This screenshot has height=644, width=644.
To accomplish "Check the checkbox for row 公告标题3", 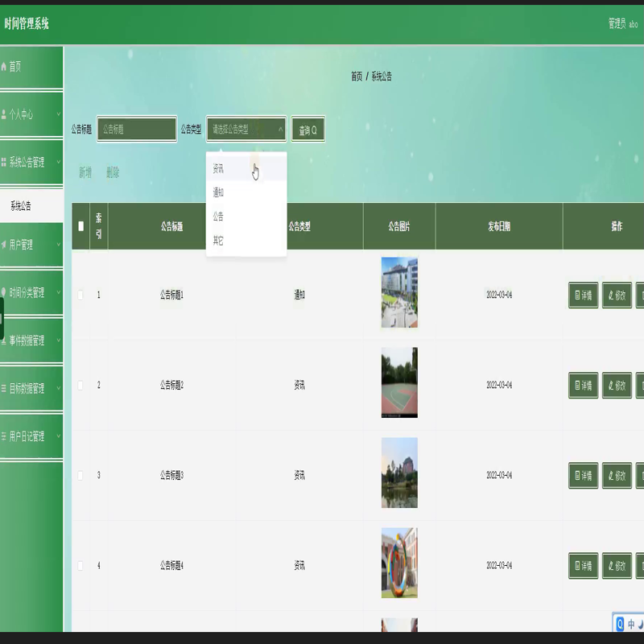I will [80, 475].
